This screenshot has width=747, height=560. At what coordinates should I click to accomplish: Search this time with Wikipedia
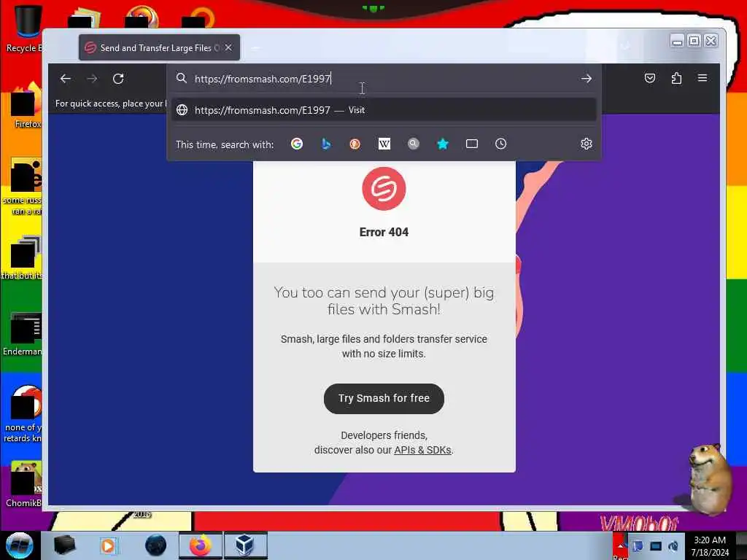[x=384, y=144]
